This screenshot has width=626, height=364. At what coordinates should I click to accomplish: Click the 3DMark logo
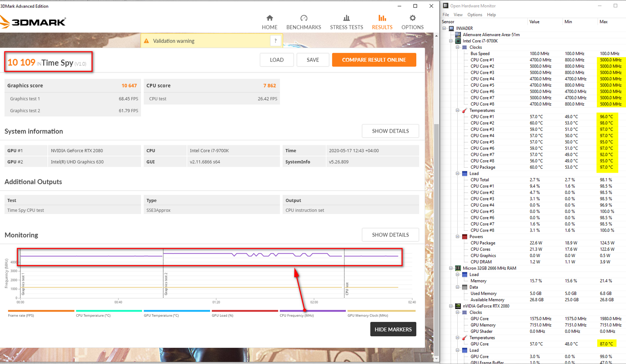(x=33, y=22)
